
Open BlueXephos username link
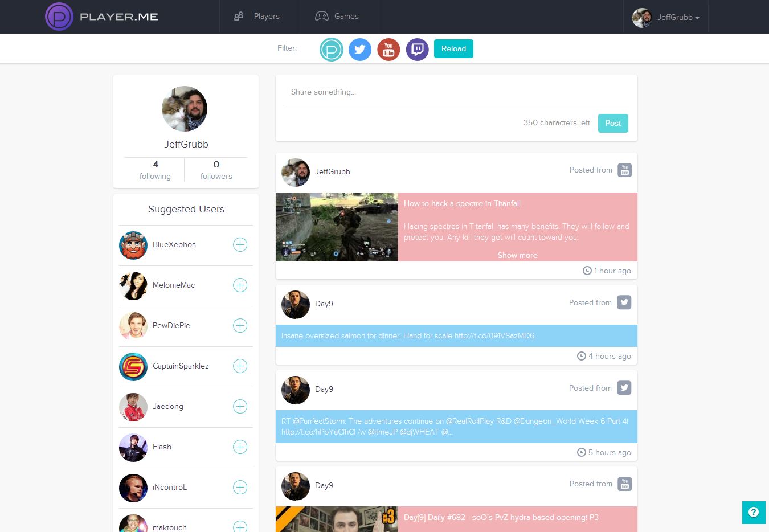(x=174, y=244)
